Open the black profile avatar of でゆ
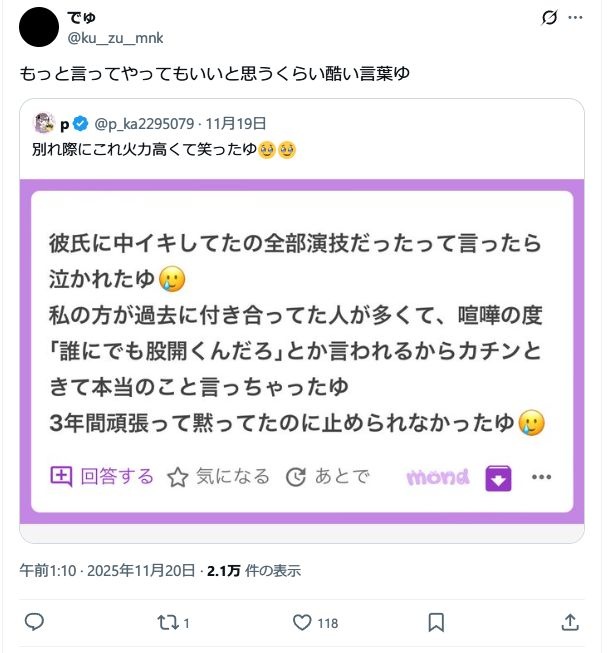The image size is (608, 653). (x=39, y=26)
